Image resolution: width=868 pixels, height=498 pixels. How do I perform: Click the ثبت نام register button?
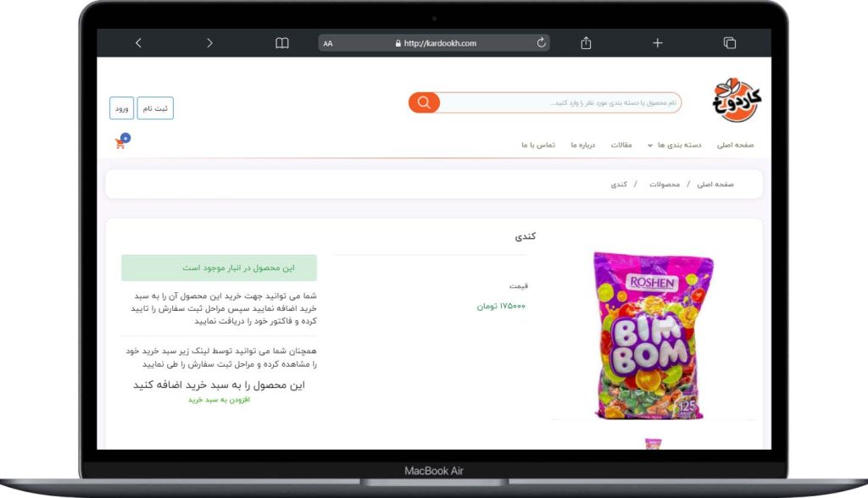(x=155, y=108)
